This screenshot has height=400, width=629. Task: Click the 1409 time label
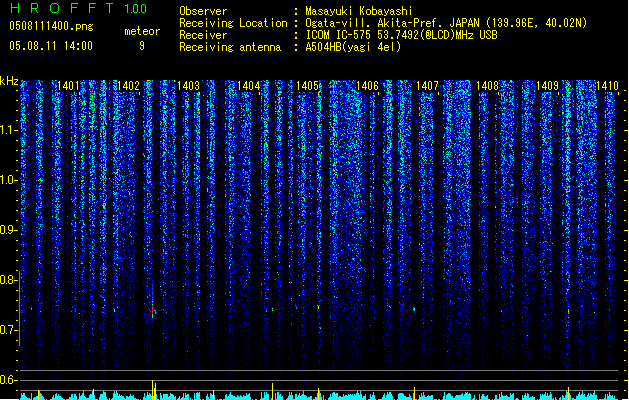coord(547,86)
